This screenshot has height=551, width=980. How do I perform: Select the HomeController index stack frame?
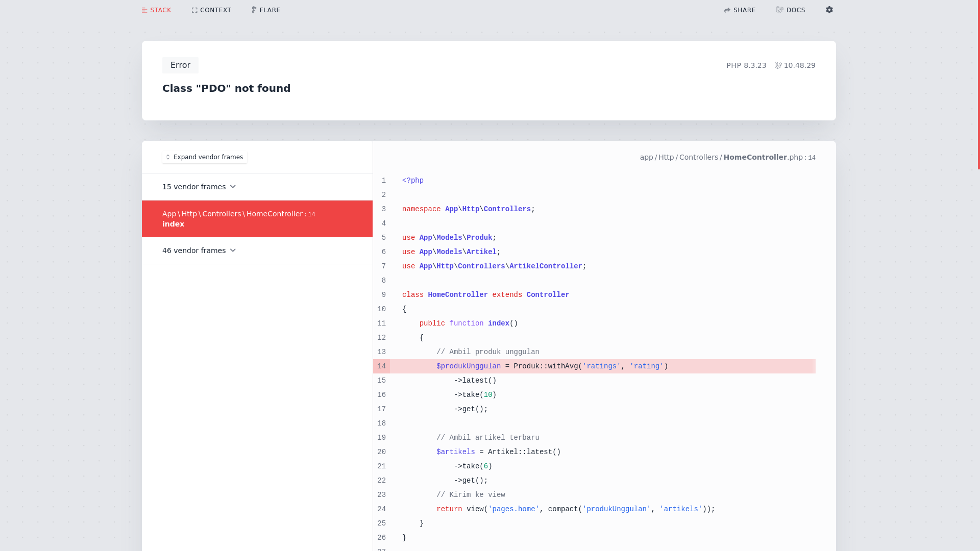point(257,219)
